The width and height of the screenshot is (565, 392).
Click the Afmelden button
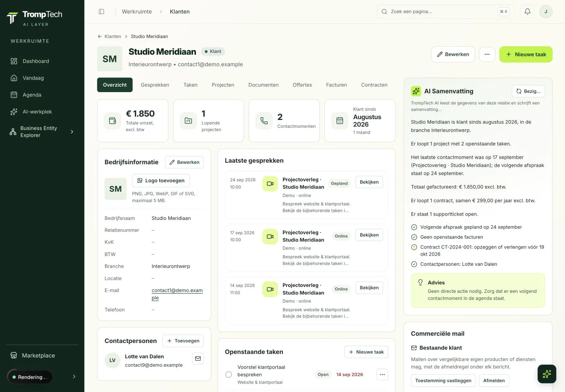pyautogui.click(x=494, y=381)
